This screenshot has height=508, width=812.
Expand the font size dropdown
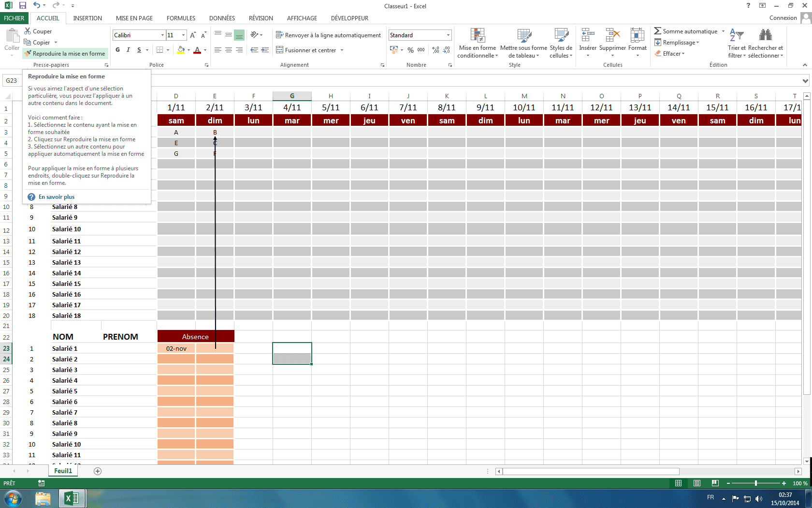(x=183, y=35)
